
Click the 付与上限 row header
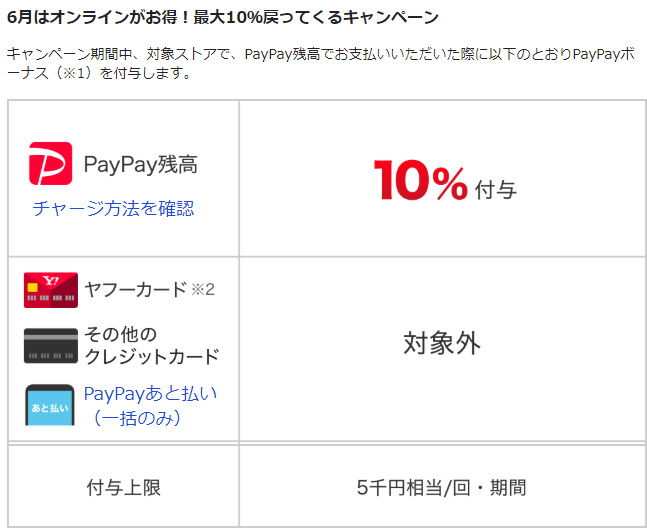click(123, 487)
